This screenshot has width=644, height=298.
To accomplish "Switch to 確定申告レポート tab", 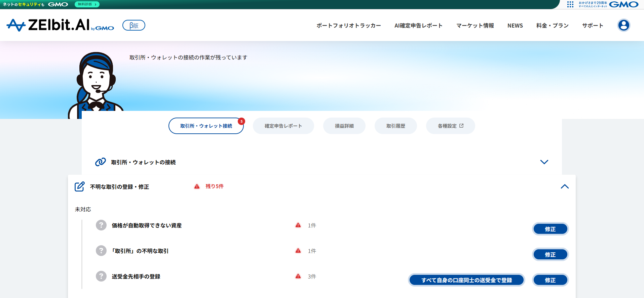I will (283, 126).
